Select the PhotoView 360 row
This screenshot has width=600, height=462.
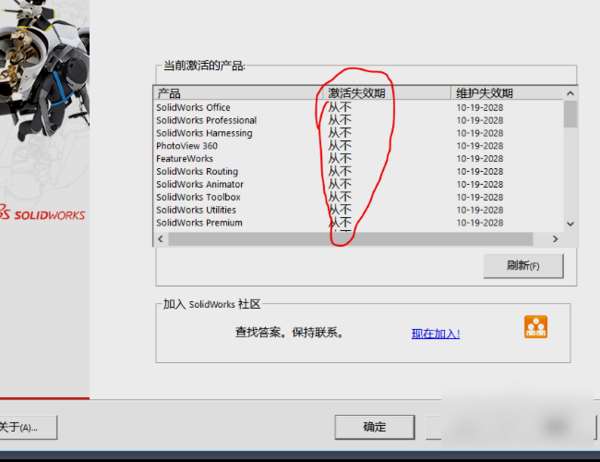tap(359, 146)
